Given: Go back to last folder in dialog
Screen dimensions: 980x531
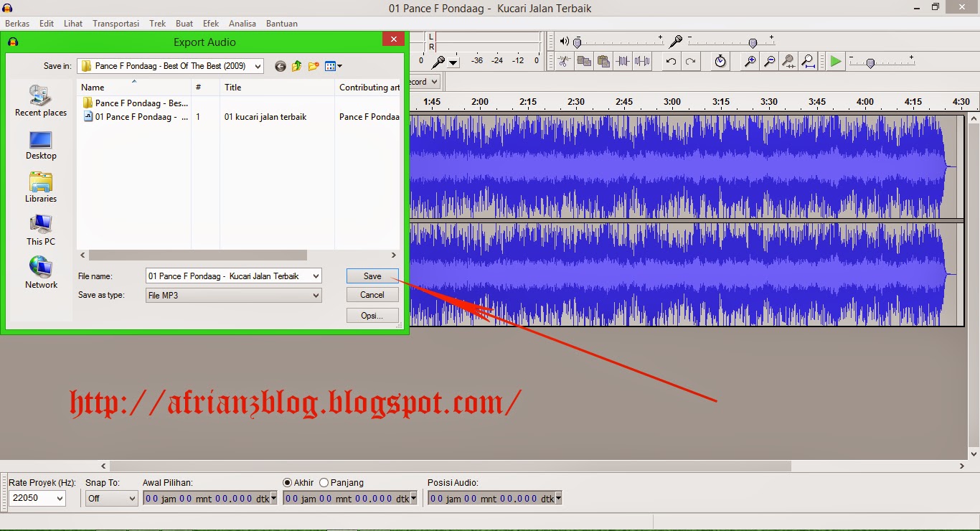Looking at the screenshot, I should point(281,66).
